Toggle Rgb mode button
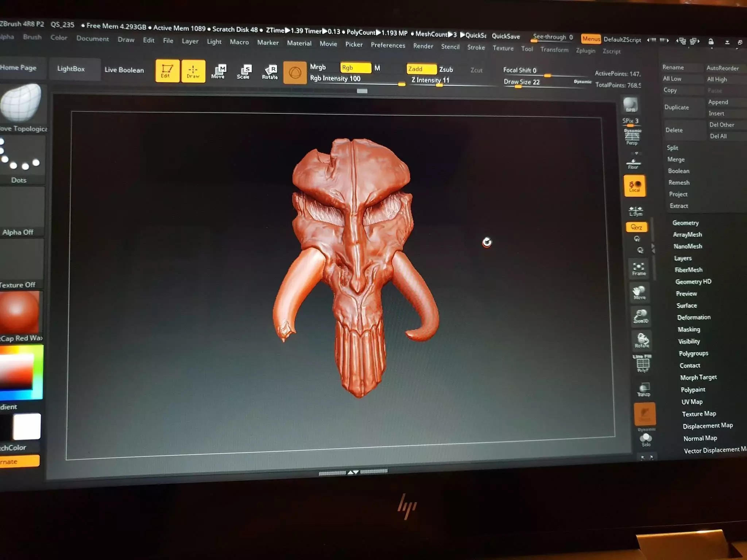 (x=355, y=68)
